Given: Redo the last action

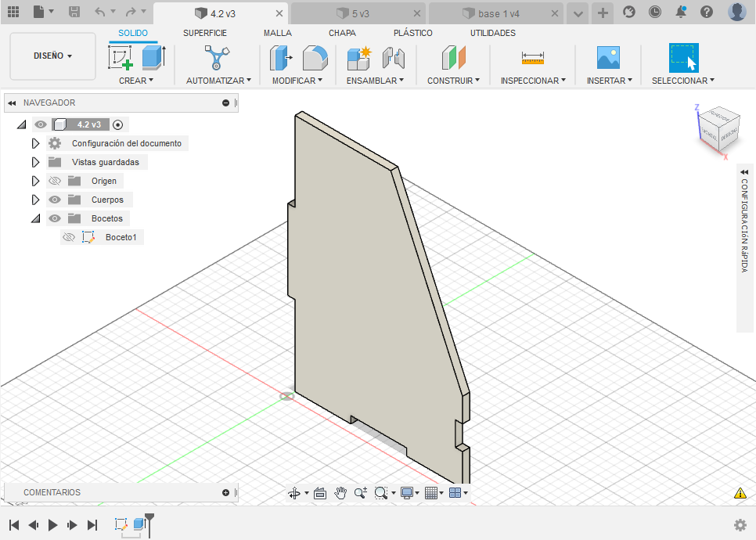Looking at the screenshot, I should point(131,12).
